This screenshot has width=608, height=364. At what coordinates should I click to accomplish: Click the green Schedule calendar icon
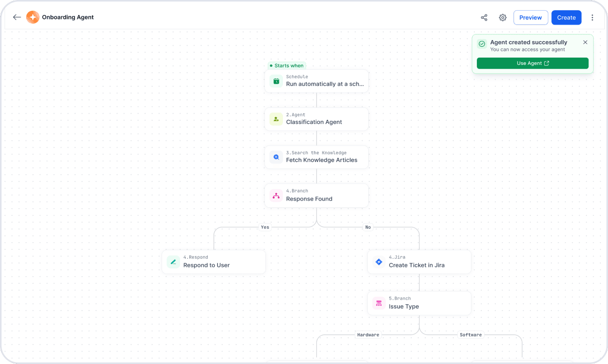[x=276, y=81]
